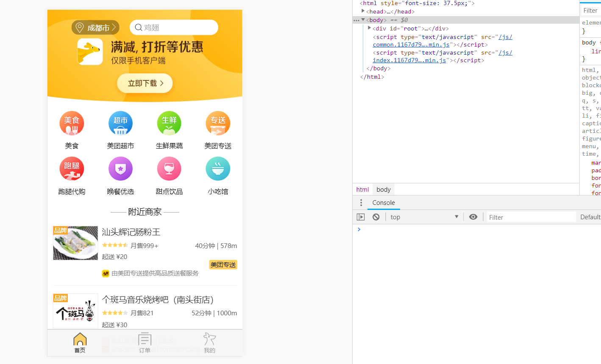Click the 立即下载 download button
The width and height of the screenshot is (601, 364).
click(145, 83)
